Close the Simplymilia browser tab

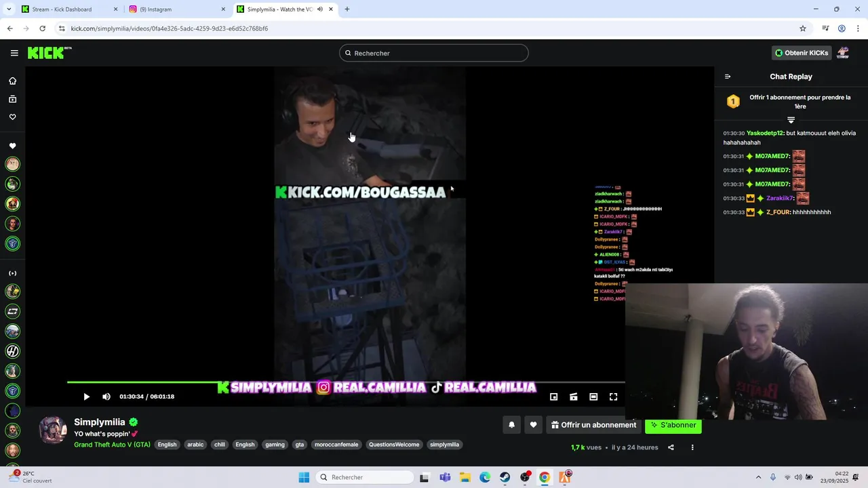pos(331,9)
